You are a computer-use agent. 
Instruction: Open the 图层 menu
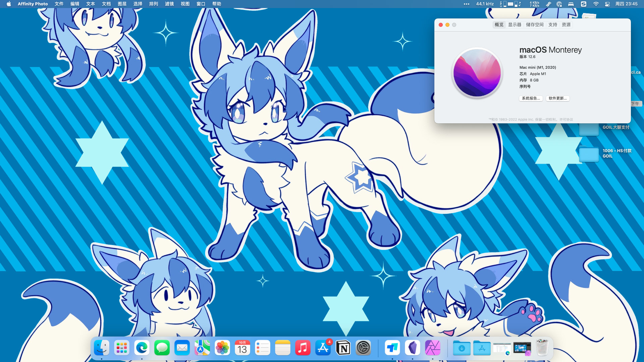click(122, 4)
